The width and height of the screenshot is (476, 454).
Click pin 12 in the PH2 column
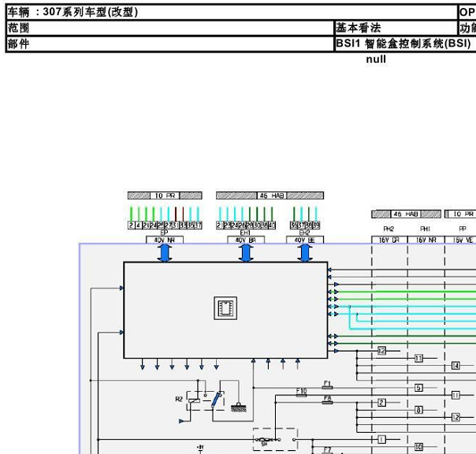point(381,351)
